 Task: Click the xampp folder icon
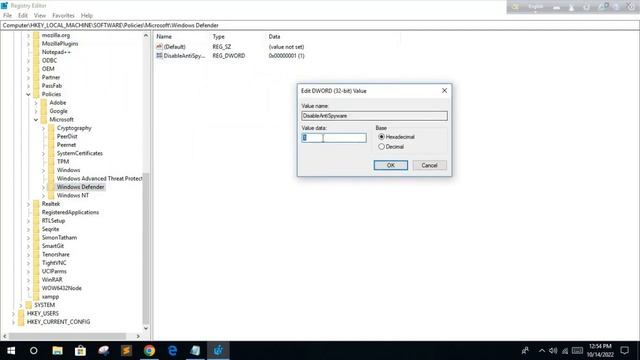[x=36, y=297]
